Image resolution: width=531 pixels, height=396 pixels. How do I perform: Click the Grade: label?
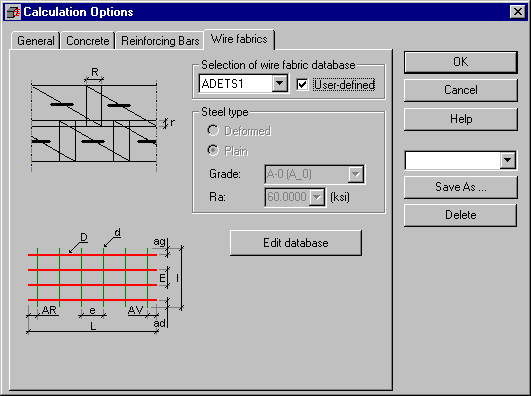click(225, 174)
